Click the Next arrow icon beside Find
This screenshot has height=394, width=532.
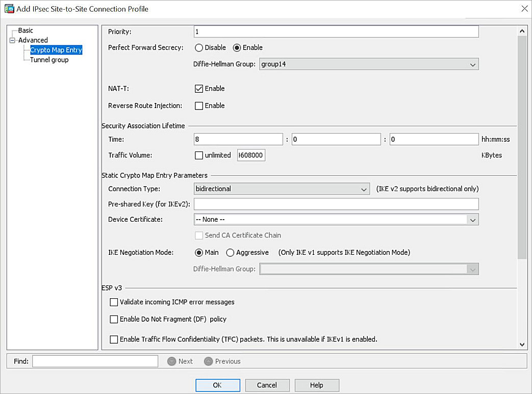tap(171, 361)
